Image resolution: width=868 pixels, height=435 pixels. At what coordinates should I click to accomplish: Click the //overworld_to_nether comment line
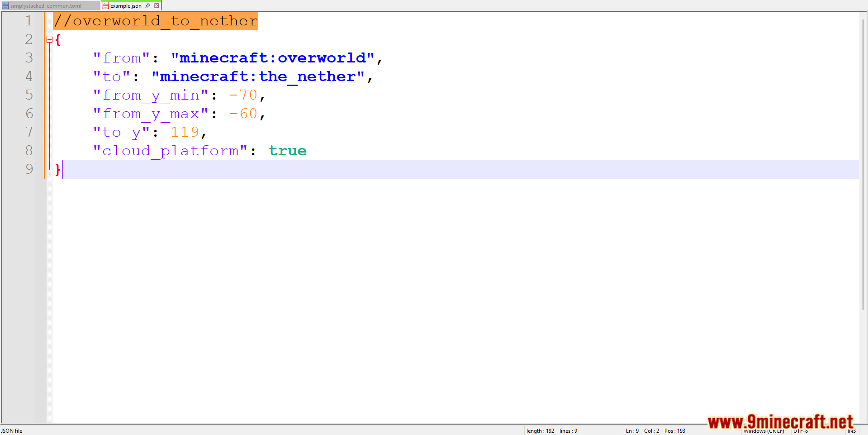[156, 21]
